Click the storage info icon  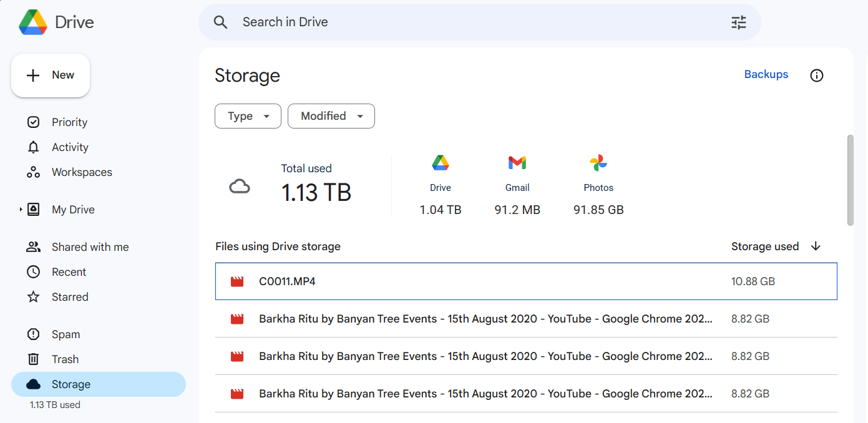coord(816,75)
